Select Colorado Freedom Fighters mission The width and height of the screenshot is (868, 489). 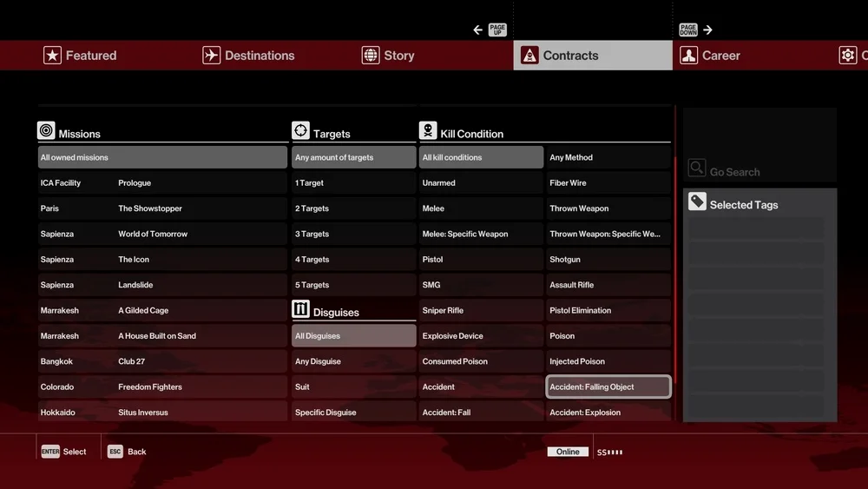(x=163, y=387)
